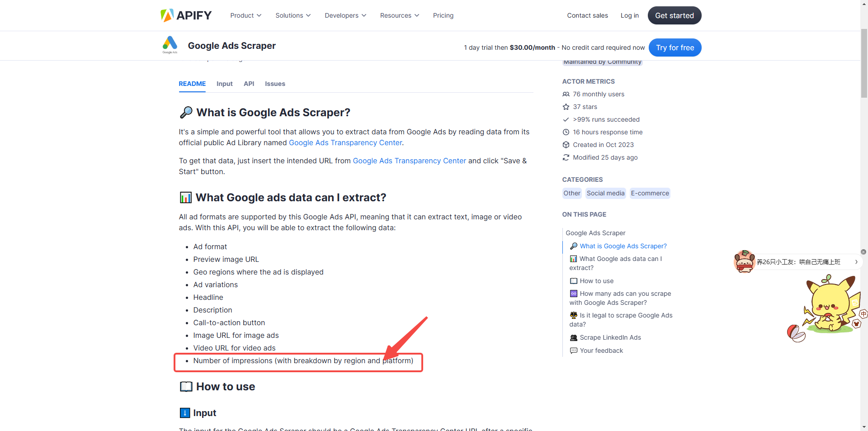This screenshot has height=431, width=868.
Task: Click the clock icon beside response time metric
Action: click(566, 132)
